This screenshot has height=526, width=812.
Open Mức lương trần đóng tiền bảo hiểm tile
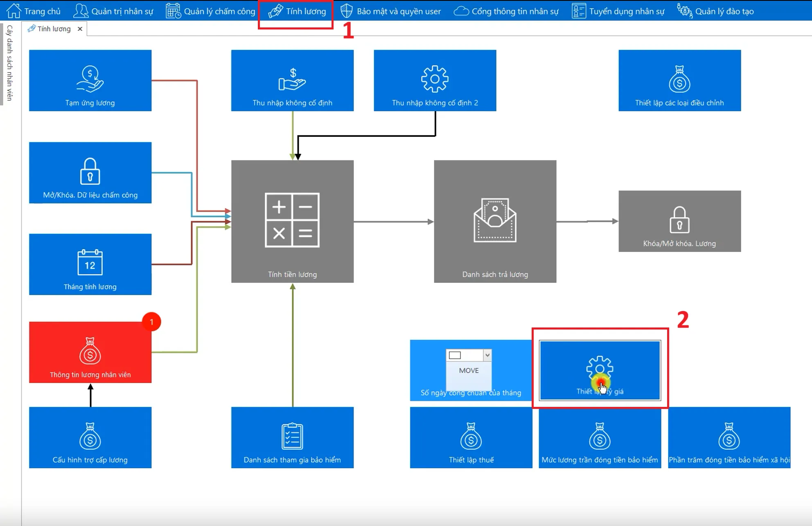[600, 437]
